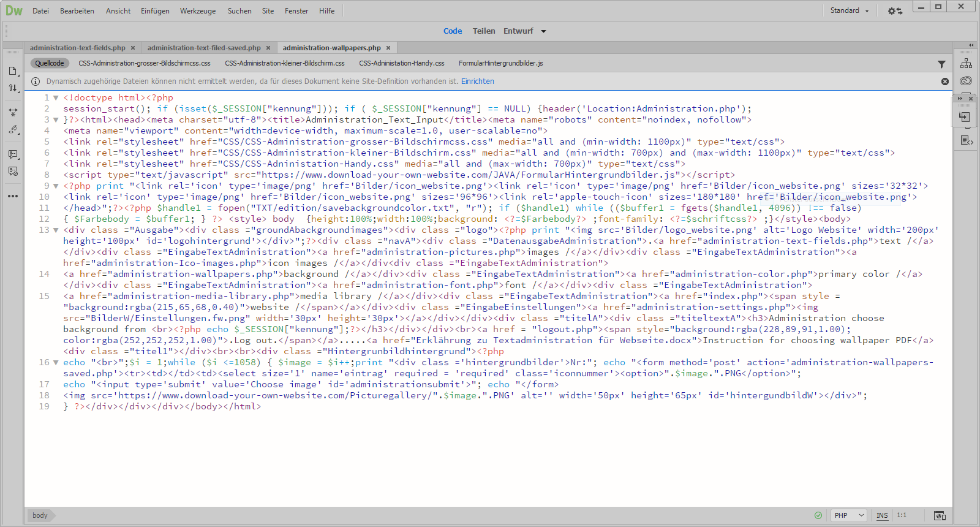Open the Standard workspace dropdown

click(850, 10)
